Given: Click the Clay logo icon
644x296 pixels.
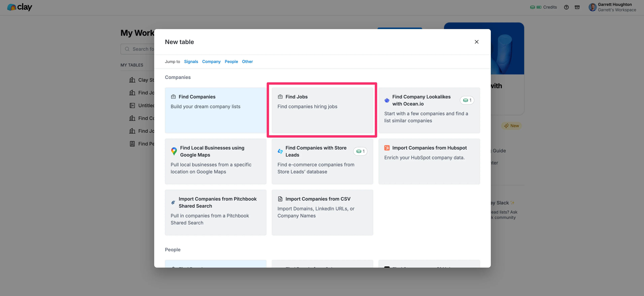Looking at the screenshot, I should point(11,7).
